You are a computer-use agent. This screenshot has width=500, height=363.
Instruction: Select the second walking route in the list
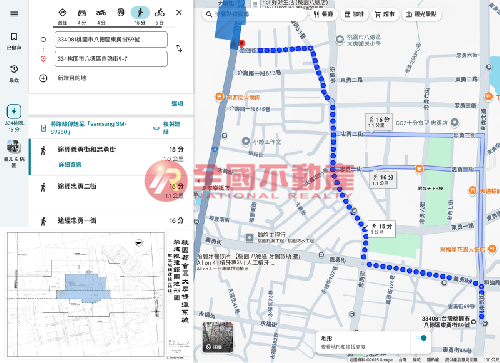click(111, 192)
